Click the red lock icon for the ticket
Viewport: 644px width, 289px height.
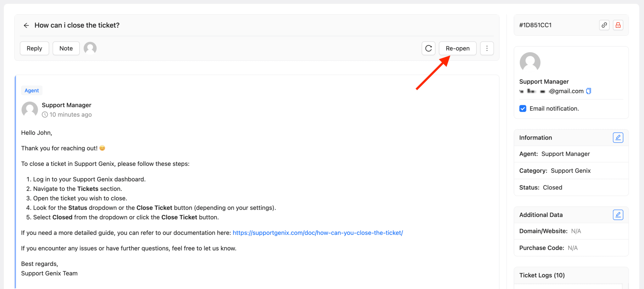click(x=618, y=25)
